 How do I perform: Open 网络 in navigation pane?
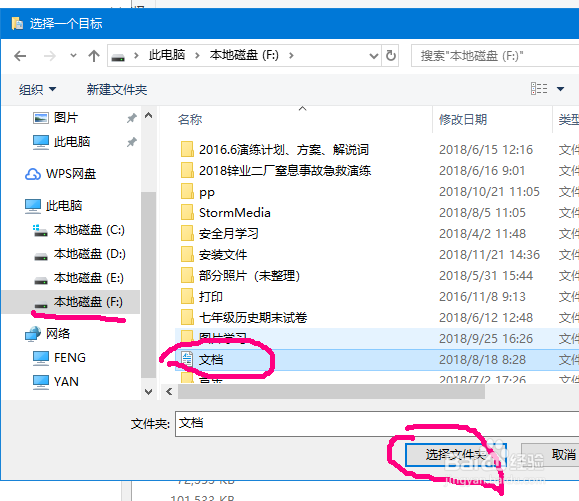pos(47,334)
